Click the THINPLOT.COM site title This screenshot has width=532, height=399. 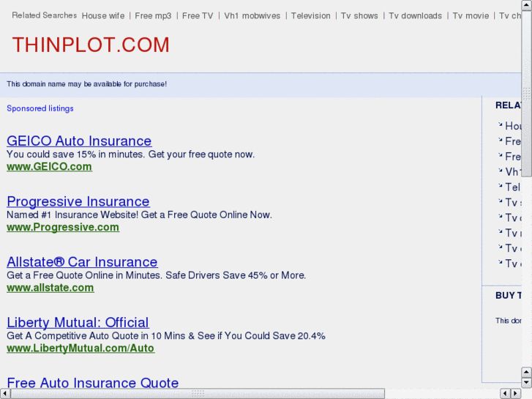coord(91,45)
